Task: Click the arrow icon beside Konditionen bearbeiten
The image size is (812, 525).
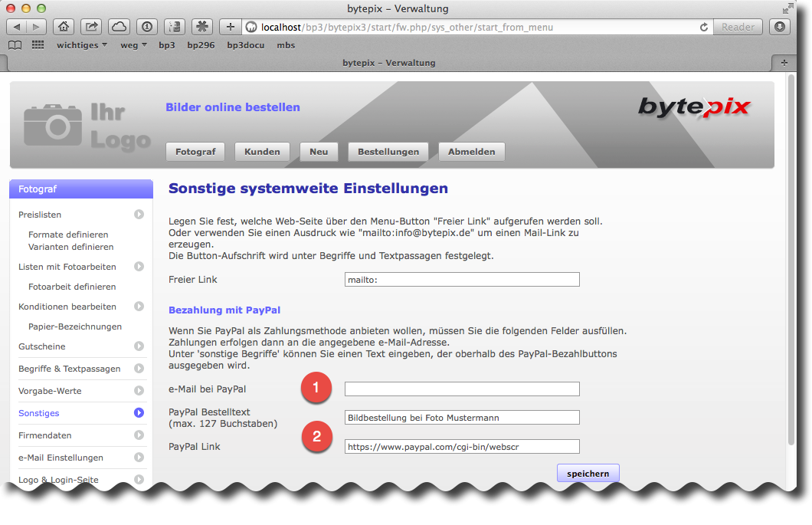Action: 139,307
